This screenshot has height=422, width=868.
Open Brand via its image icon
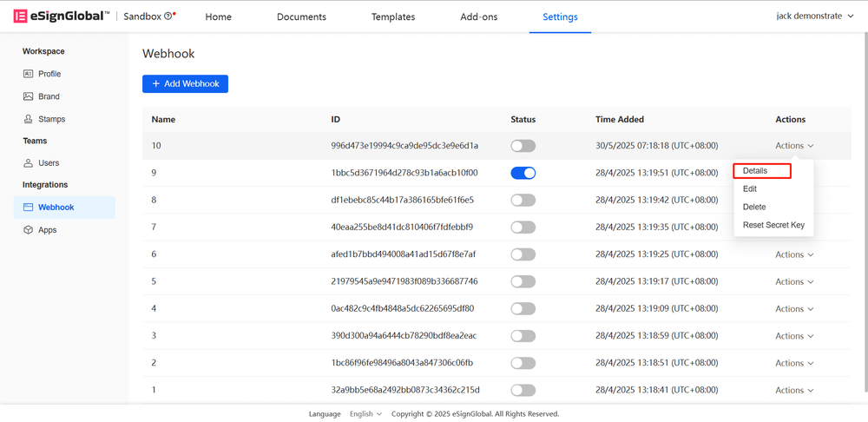tap(28, 96)
